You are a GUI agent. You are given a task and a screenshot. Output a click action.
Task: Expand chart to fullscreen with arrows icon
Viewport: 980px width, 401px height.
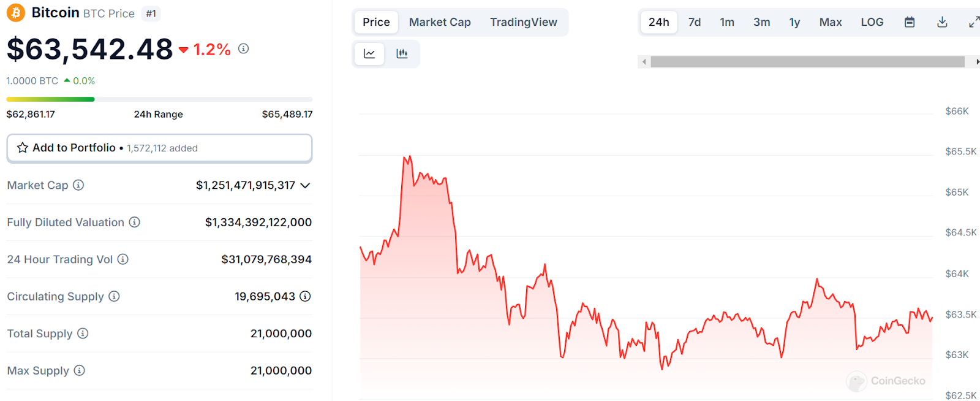pyautogui.click(x=973, y=21)
